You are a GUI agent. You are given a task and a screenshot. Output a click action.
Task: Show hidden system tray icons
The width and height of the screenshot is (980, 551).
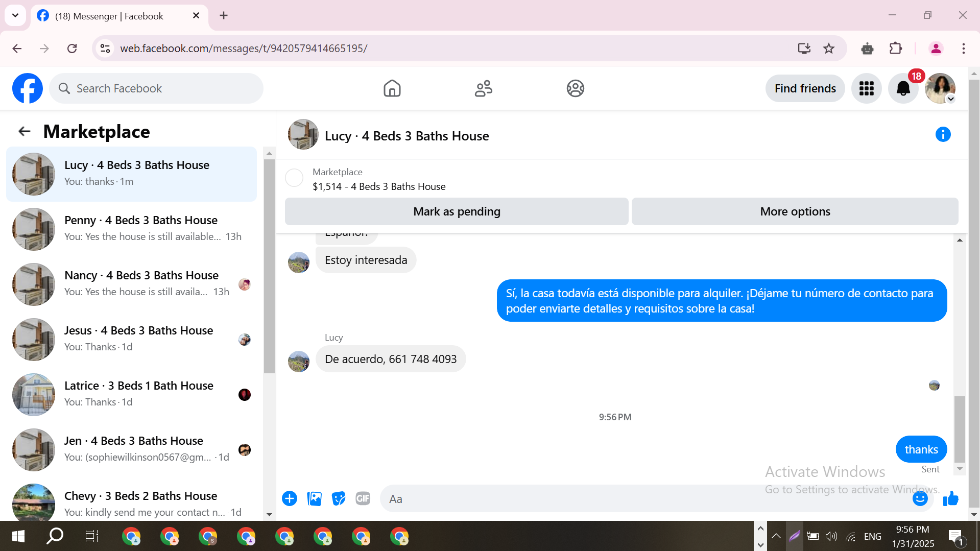[776, 536]
